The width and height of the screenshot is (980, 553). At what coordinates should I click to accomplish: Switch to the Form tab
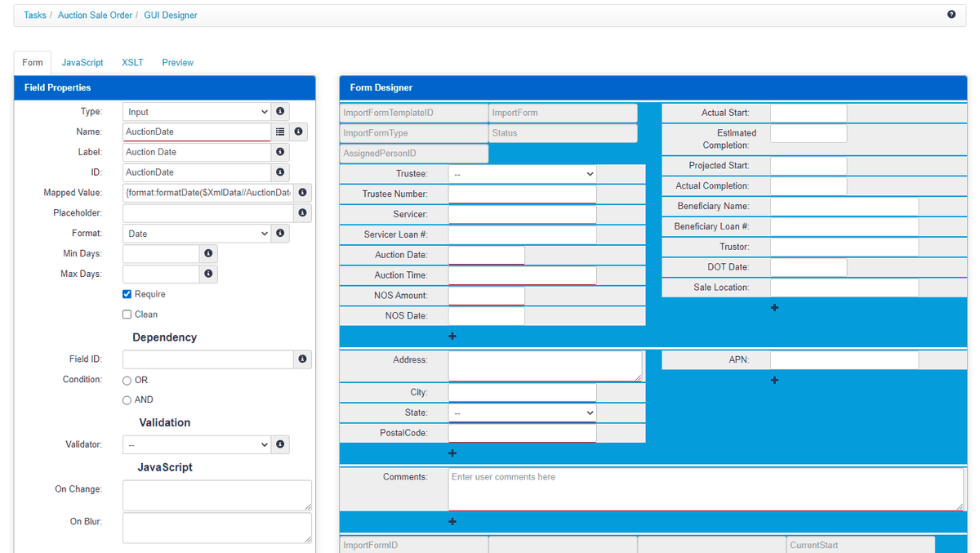tap(33, 62)
